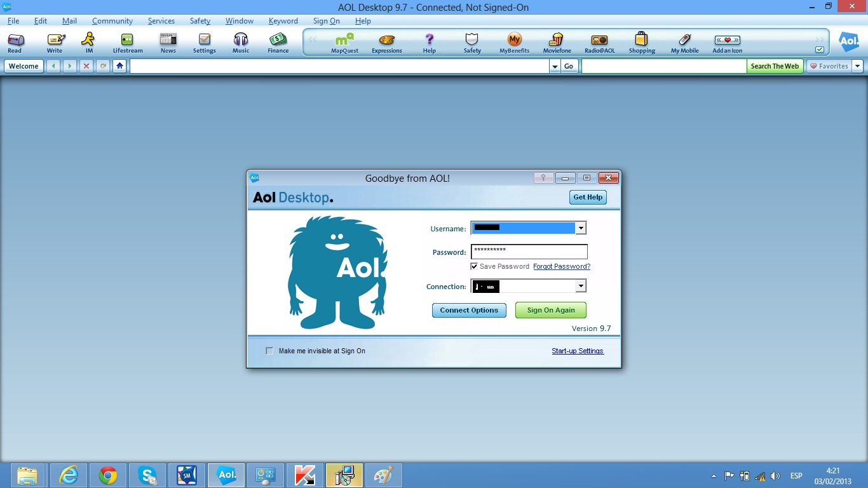Open the Keyword menu

tap(283, 21)
